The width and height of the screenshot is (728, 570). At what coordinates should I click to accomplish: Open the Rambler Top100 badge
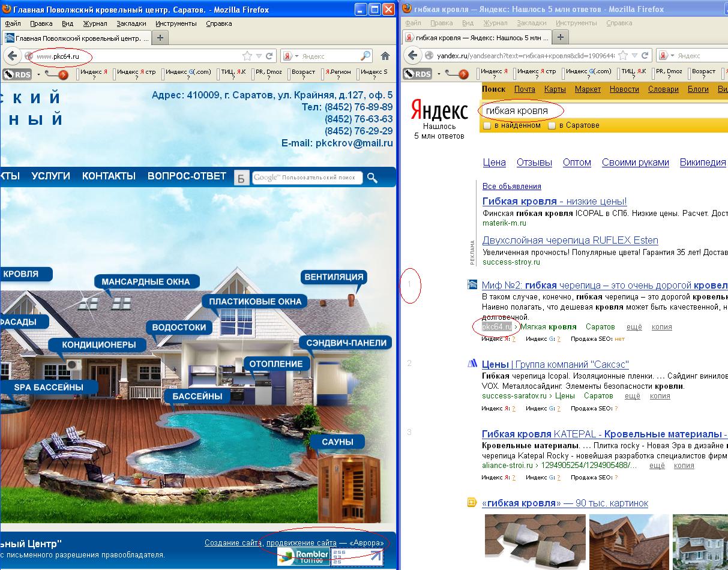pos(304,556)
